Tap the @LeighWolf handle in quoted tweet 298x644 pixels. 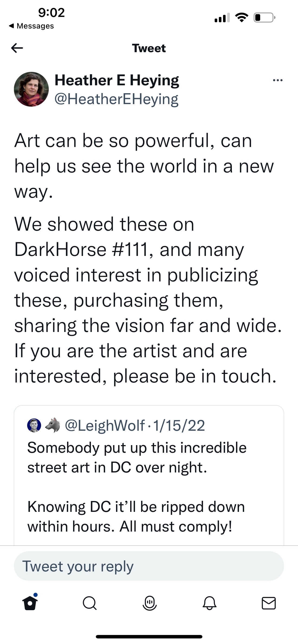tap(105, 425)
